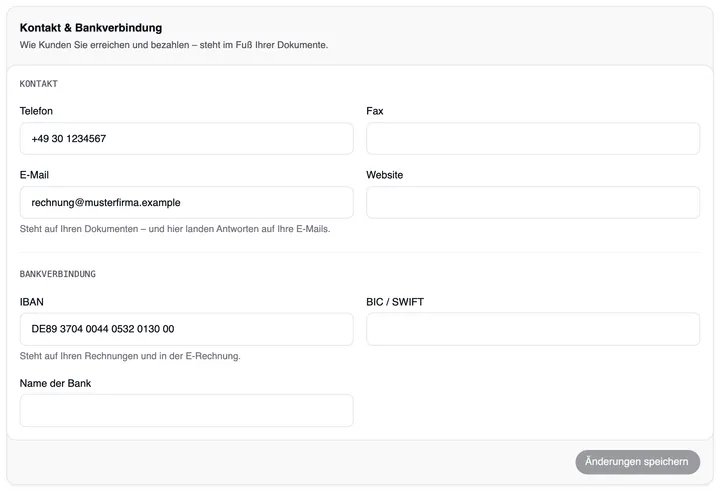Click hint text 'Steht auf Ihren Dokumenten'
Screen dimensions: 720x491
coord(175,229)
